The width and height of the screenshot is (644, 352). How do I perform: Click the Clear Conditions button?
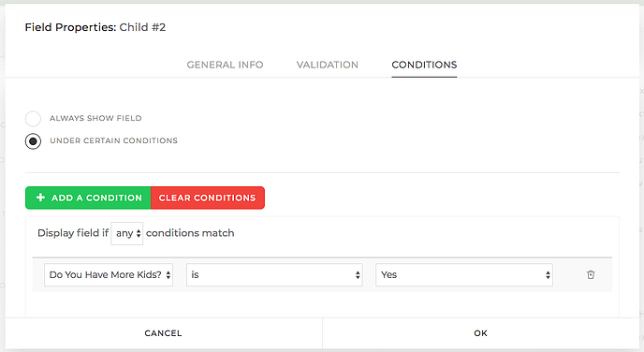pos(208,198)
